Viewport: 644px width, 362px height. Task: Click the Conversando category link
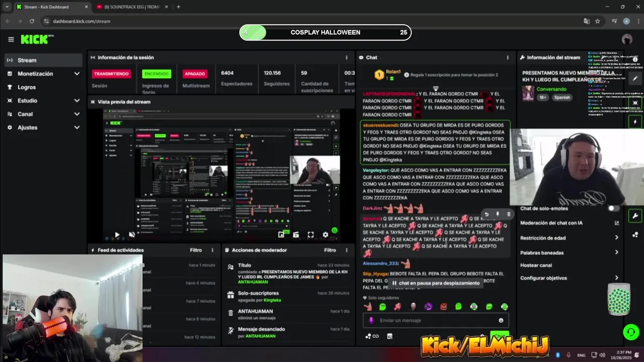[x=551, y=89]
